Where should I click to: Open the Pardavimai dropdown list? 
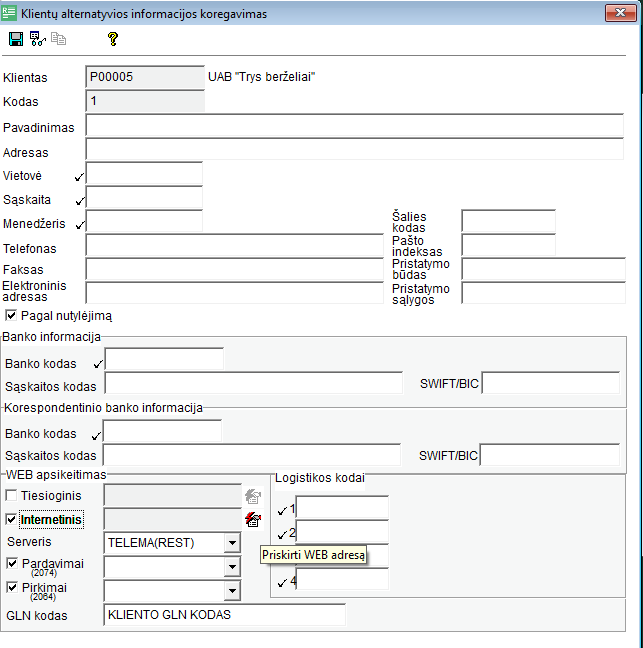(x=232, y=567)
